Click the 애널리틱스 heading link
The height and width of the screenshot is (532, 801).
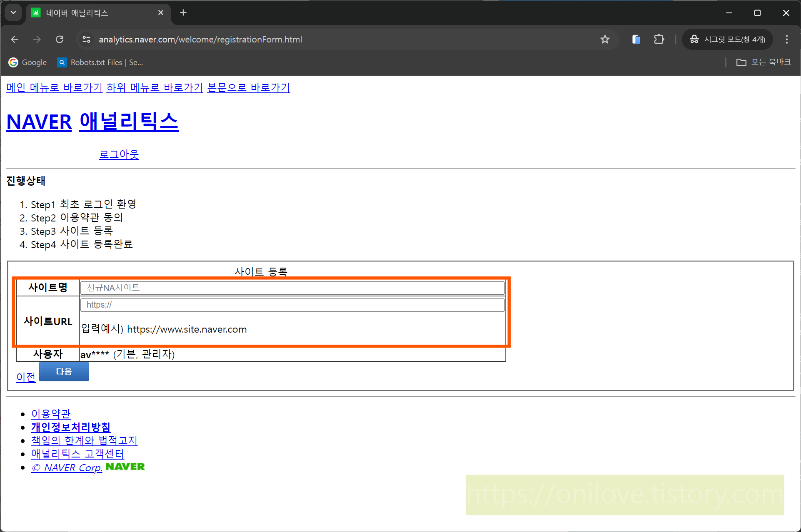(129, 122)
